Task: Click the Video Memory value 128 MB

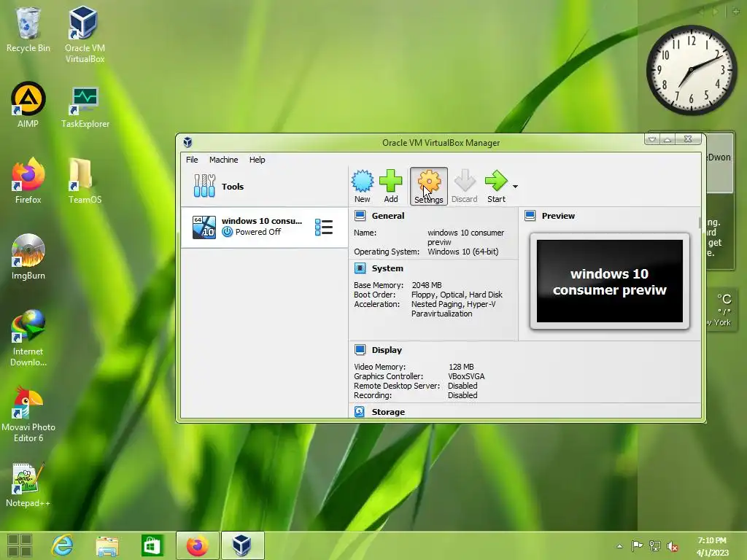Action: 461,367
